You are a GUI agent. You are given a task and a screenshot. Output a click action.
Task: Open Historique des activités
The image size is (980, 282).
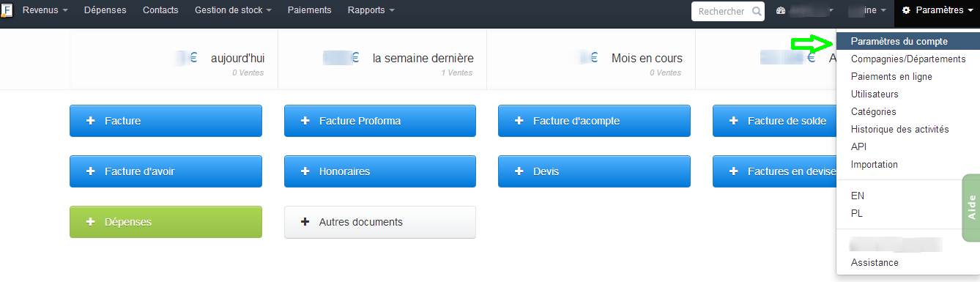(x=907, y=130)
